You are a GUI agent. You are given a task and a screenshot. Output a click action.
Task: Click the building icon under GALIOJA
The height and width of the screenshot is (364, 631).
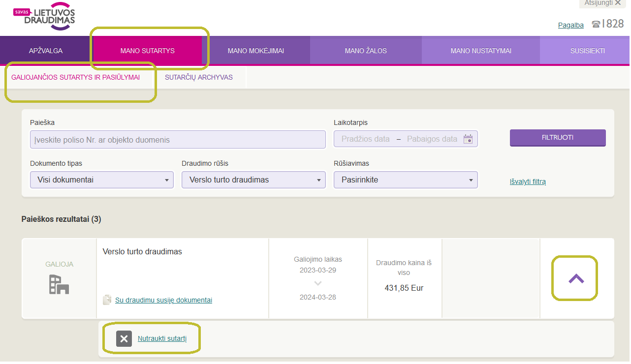pyautogui.click(x=59, y=284)
